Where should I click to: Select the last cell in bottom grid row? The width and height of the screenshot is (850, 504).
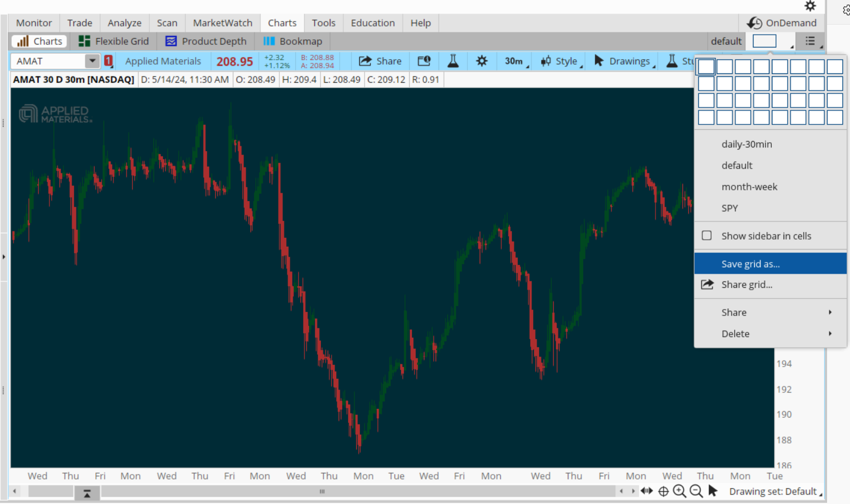[835, 117]
